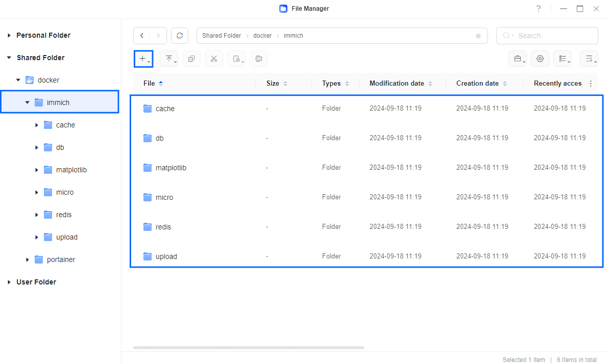Click docker in the breadcrumb path
The image size is (609, 364).
click(262, 36)
